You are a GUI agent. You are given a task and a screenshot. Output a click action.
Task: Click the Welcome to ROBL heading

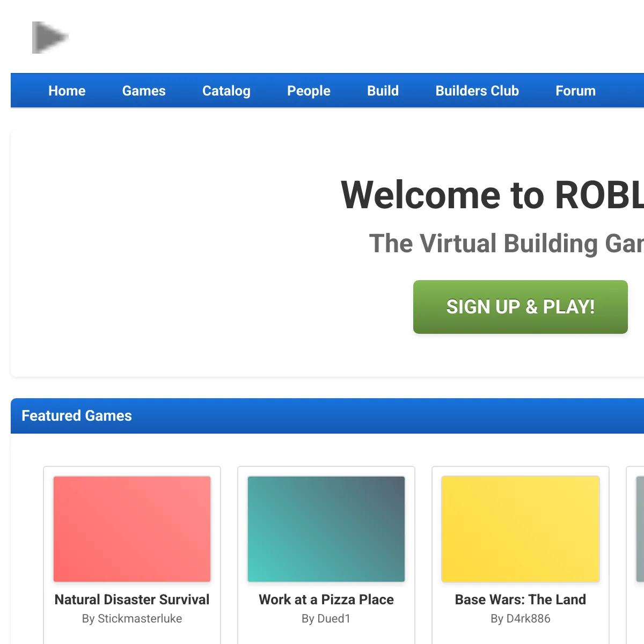pyautogui.click(x=492, y=195)
